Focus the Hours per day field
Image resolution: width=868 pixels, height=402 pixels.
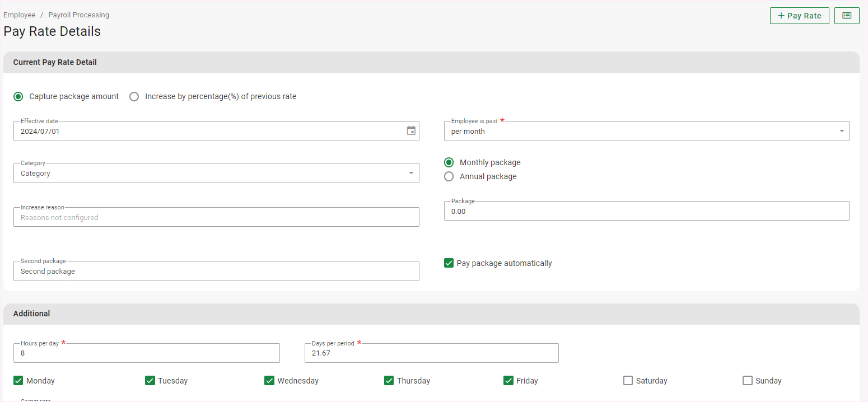coord(146,353)
